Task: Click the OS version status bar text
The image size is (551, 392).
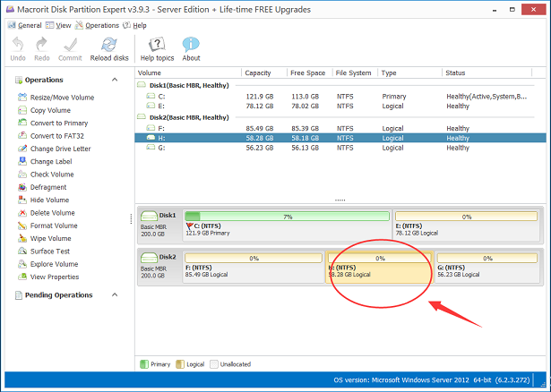Action: (432, 380)
